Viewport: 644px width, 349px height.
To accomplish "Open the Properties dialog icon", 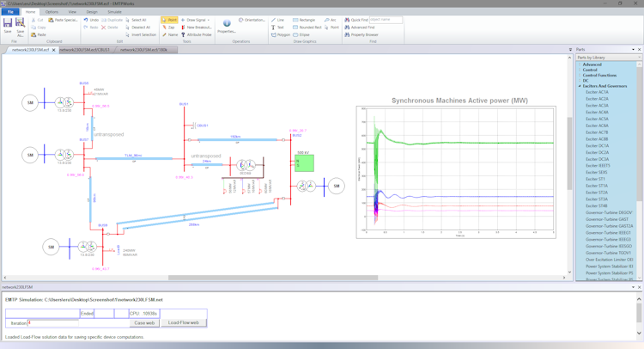I will (227, 26).
